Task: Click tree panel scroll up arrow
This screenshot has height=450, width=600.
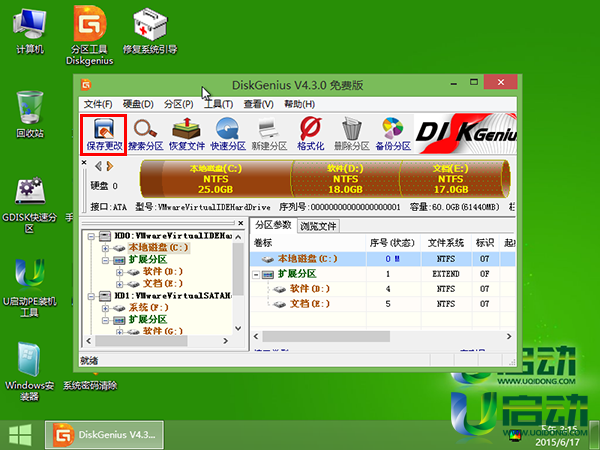Action: [238, 237]
